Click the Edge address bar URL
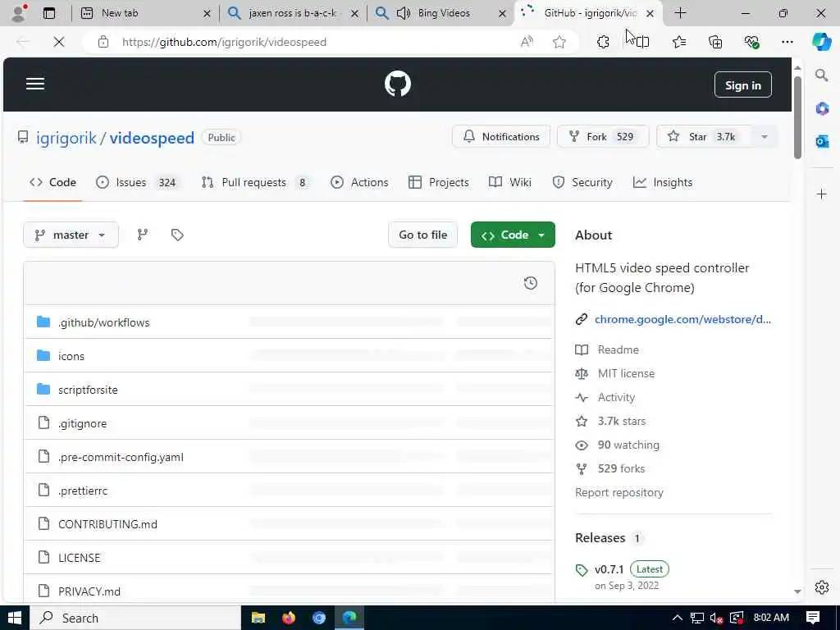The width and height of the screenshot is (840, 630). click(224, 42)
